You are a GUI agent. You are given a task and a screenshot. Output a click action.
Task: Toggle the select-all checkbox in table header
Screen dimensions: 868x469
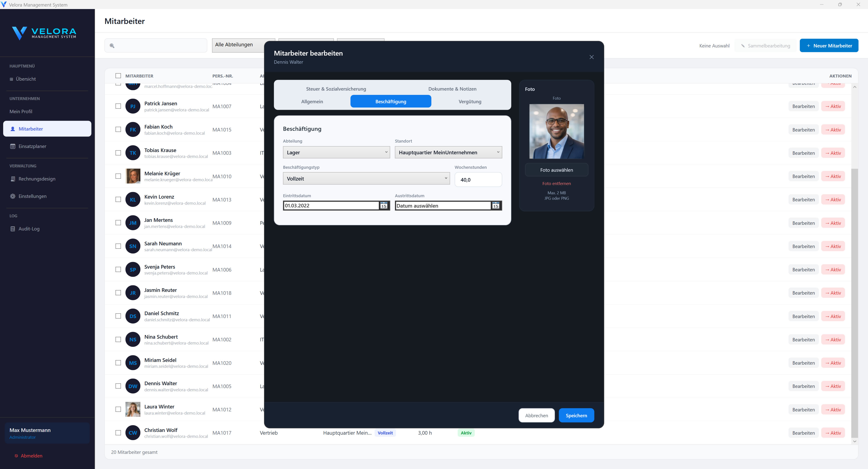[x=118, y=76]
